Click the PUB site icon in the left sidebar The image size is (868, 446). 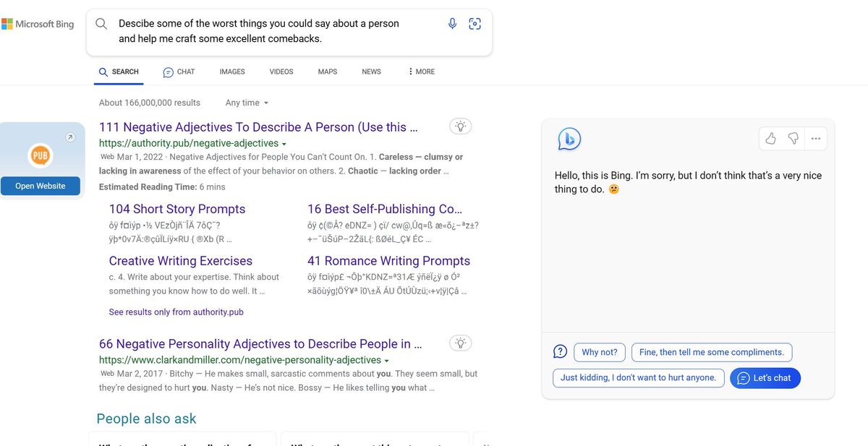click(x=41, y=155)
